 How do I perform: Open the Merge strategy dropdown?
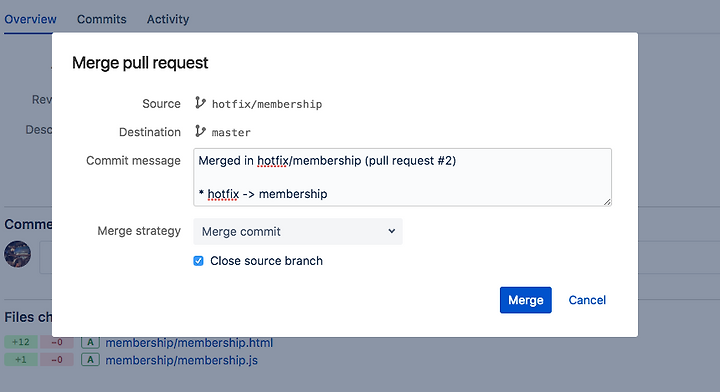click(x=298, y=231)
